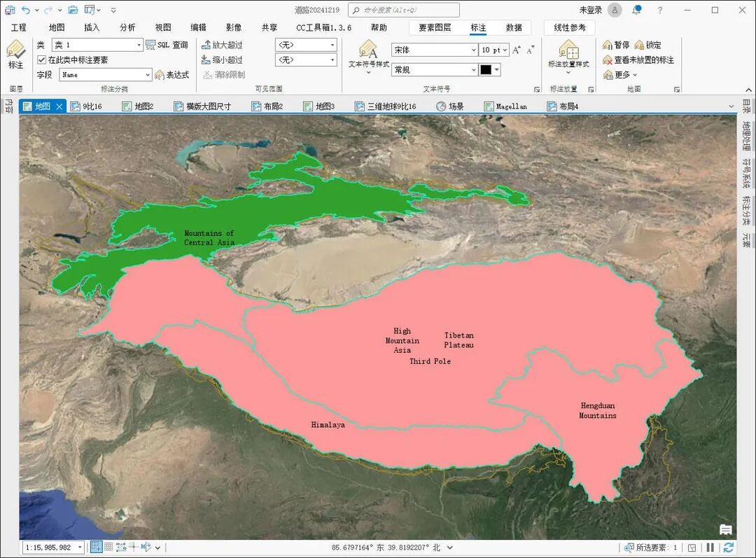This screenshot has width=756, height=558.
Task: Undo the last action
Action: pyautogui.click(x=26, y=10)
